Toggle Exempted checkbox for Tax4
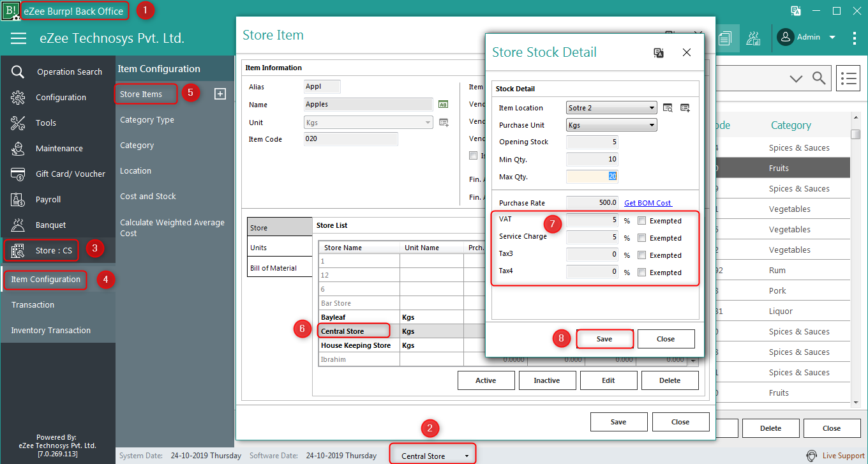868x464 pixels. pyautogui.click(x=642, y=273)
